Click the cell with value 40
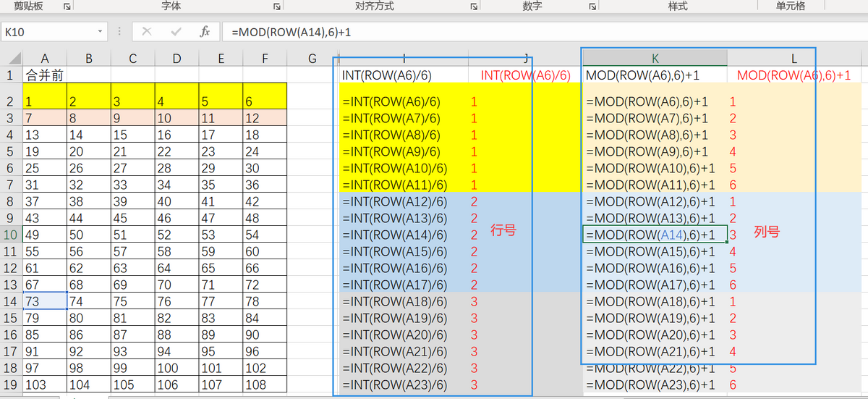This screenshot has height=399, width=868. [177, 201]
